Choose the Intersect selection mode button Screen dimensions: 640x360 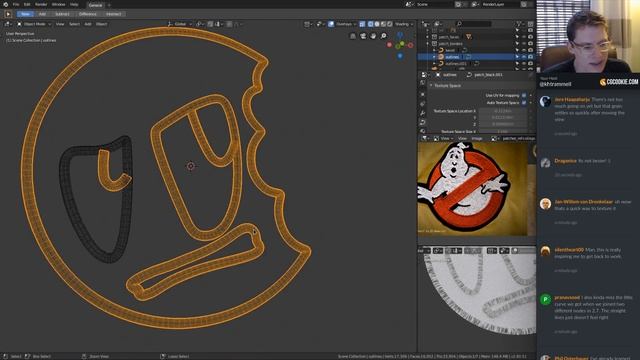coord(113,14)
